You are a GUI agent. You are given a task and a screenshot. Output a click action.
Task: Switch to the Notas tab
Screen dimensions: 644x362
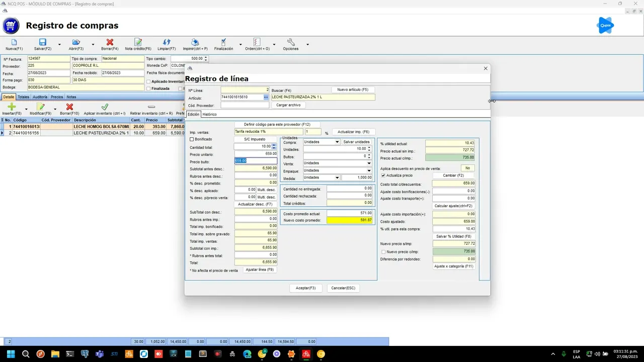pyautogui.click(x=71, y=97)
